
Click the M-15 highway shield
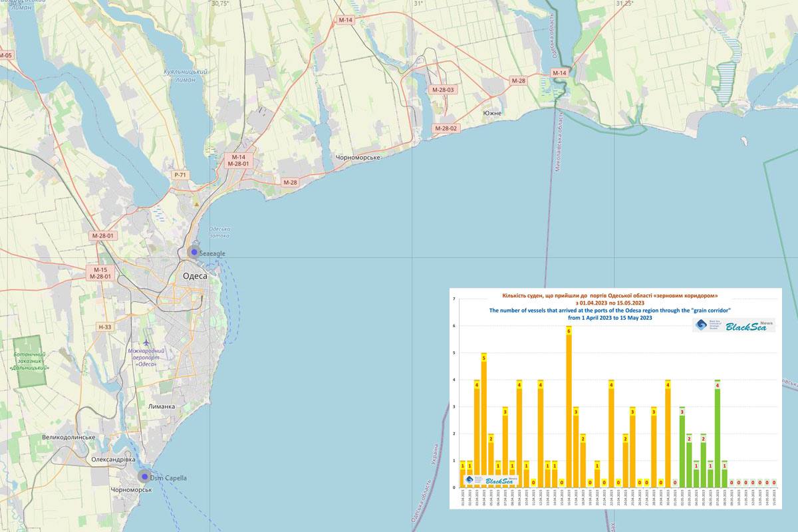click(x=100, y=269)
